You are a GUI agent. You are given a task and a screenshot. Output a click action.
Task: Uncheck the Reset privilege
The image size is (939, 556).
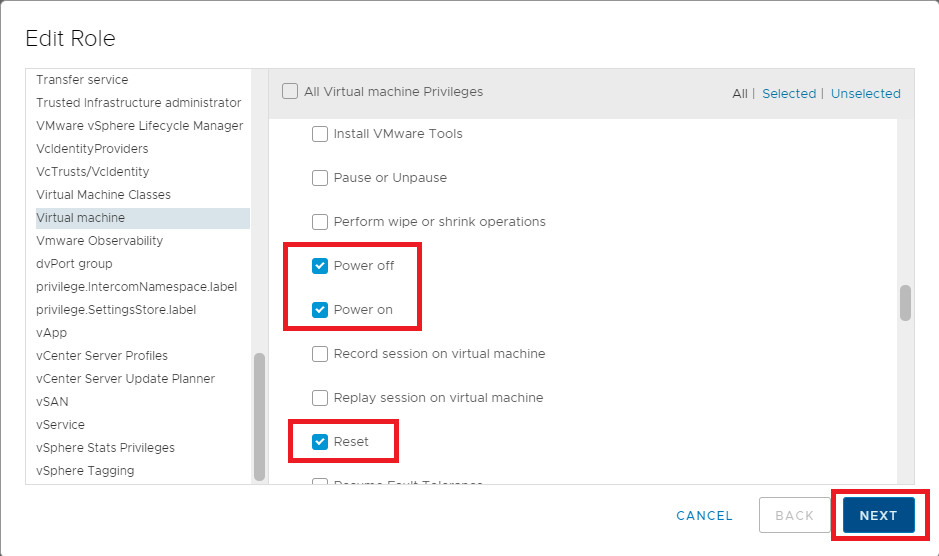320,442
